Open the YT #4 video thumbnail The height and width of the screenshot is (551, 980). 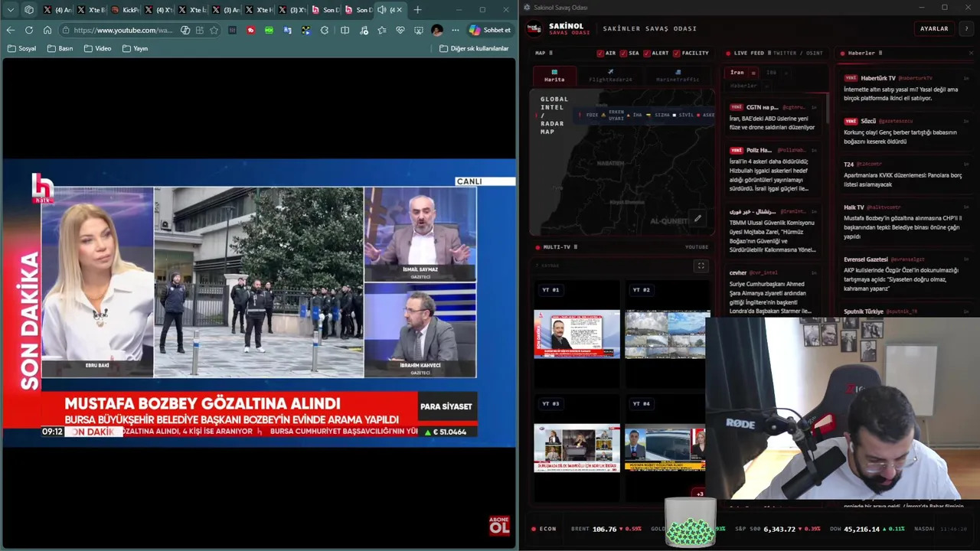665,448
